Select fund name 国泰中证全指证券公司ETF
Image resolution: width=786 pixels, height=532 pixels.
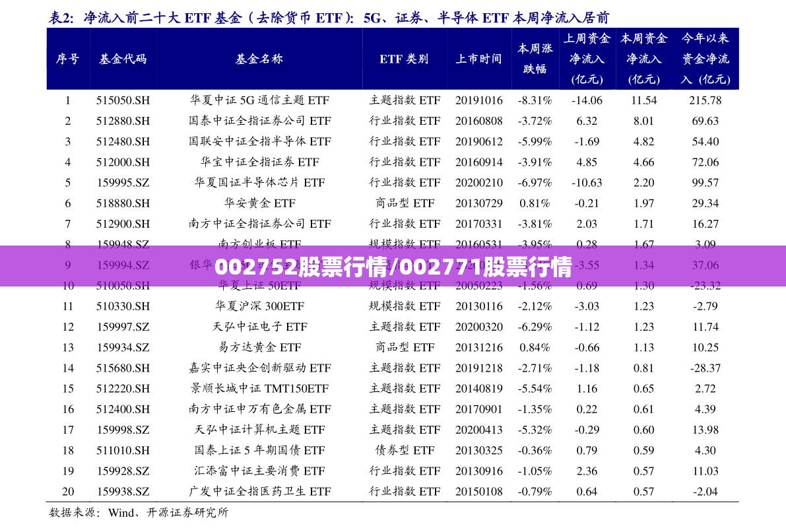coord(259,121)
